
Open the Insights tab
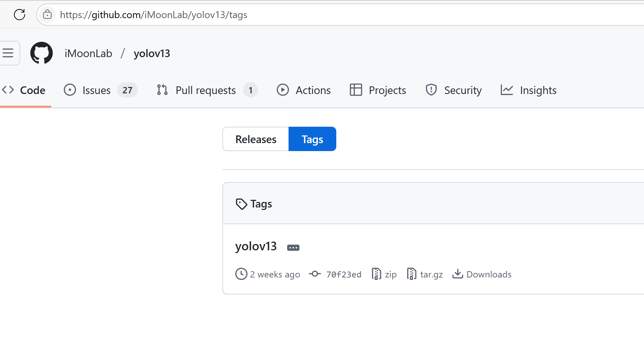(528, 90)
